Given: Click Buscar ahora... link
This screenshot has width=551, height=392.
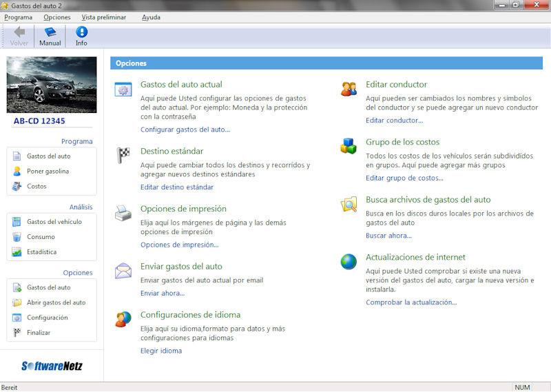Looking at the screenshot, I should 388,236.
